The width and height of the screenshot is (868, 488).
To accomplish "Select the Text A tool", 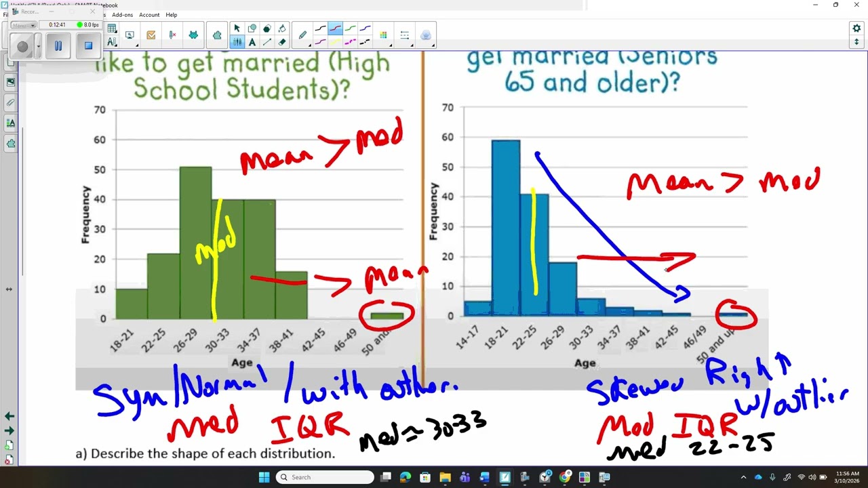I will pyautogui.click(x=252, y=42).
